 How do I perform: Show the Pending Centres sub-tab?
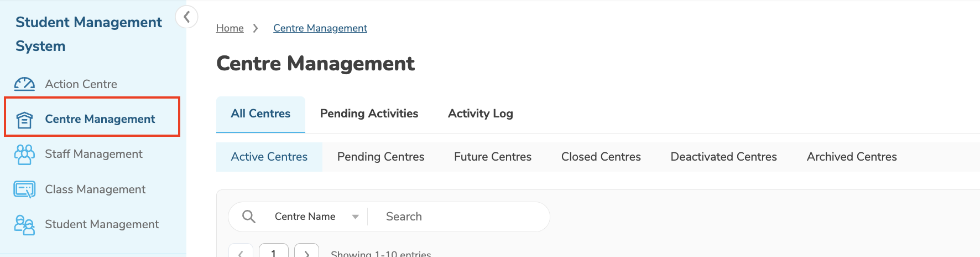pos(380,157)
